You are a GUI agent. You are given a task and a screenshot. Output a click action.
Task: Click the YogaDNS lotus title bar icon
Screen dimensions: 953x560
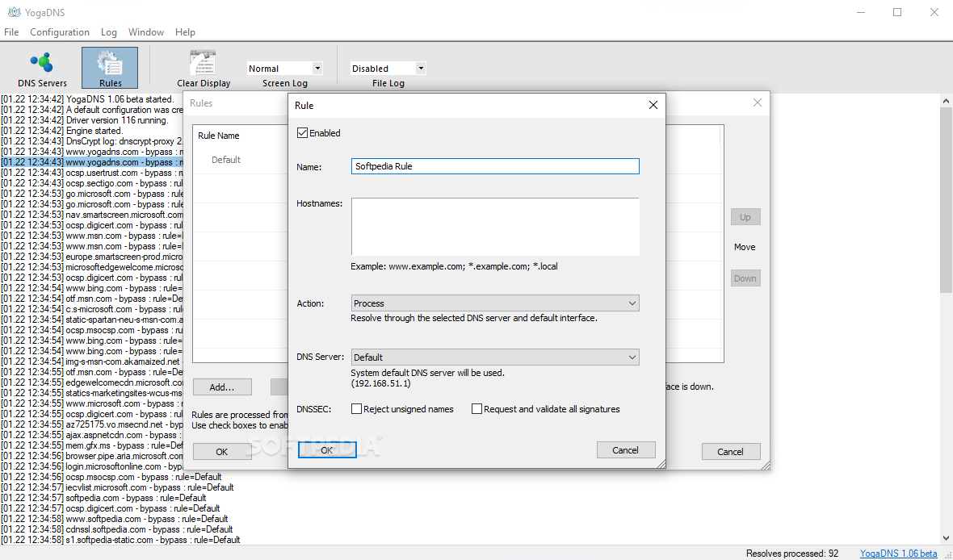point(12,12)
